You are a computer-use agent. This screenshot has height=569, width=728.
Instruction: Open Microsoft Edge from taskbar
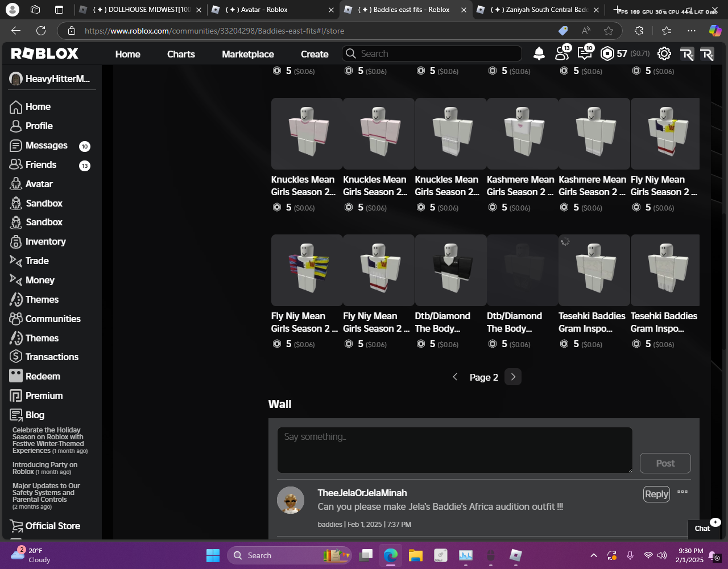(390, 555)
